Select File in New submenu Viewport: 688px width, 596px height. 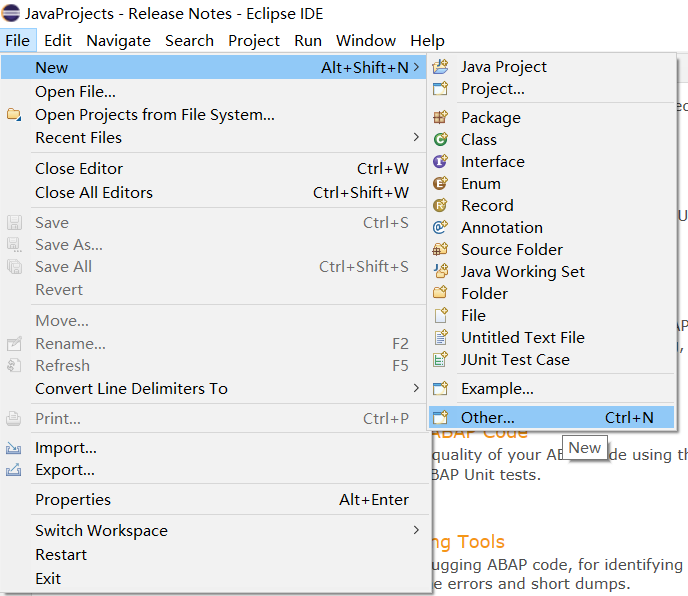click(552, 315)
